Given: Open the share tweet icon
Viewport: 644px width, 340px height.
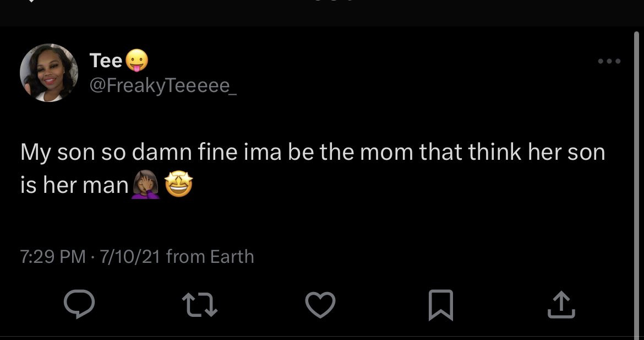Looking at the screenshot, I should pyautogui.click(x=561, y=304).
